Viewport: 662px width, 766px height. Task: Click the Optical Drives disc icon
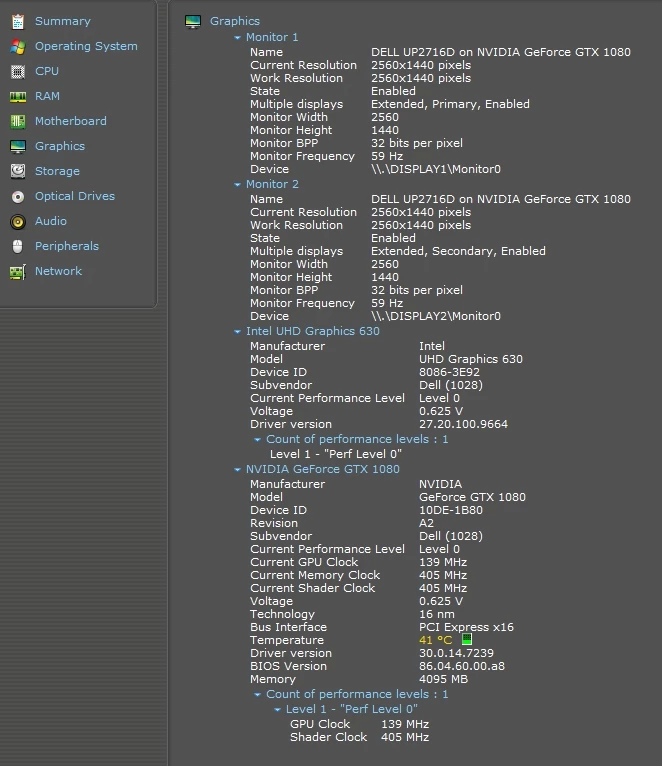click(18, 196)
